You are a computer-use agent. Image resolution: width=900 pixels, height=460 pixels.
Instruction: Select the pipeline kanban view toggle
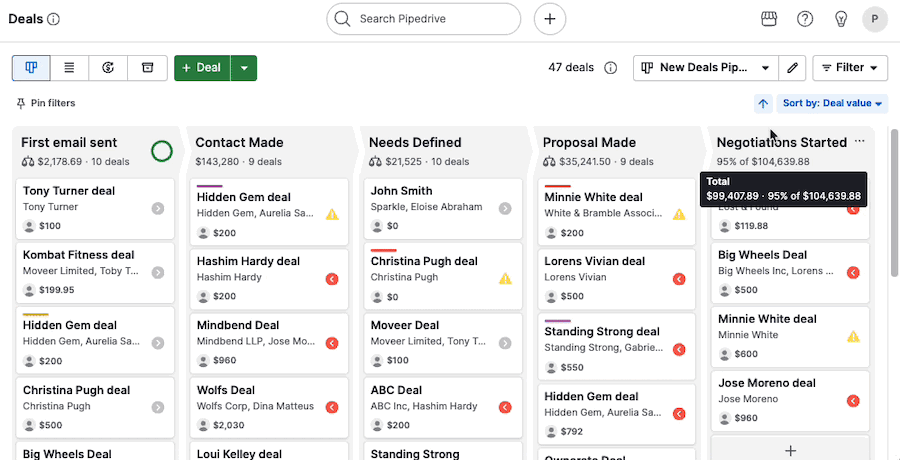click(32, 68)
